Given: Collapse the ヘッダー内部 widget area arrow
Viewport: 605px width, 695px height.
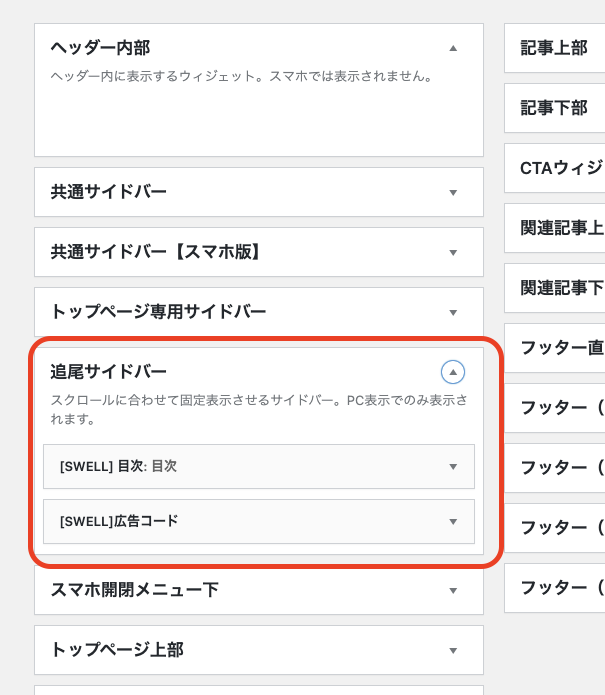Looking at the screenshot, I should click(453, 48).
